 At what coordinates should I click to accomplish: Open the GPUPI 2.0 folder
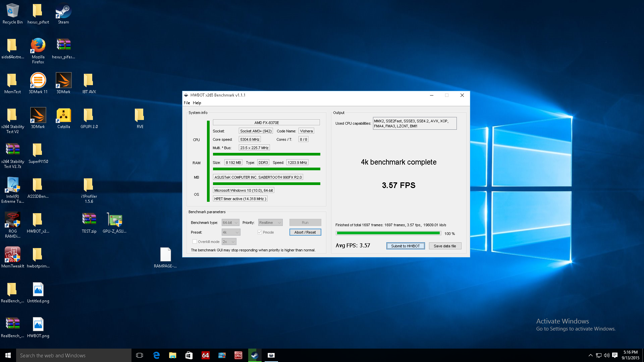click(89, 118)
